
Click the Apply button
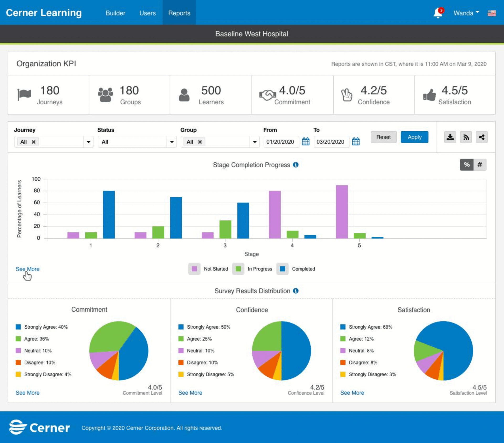point(414,137)
